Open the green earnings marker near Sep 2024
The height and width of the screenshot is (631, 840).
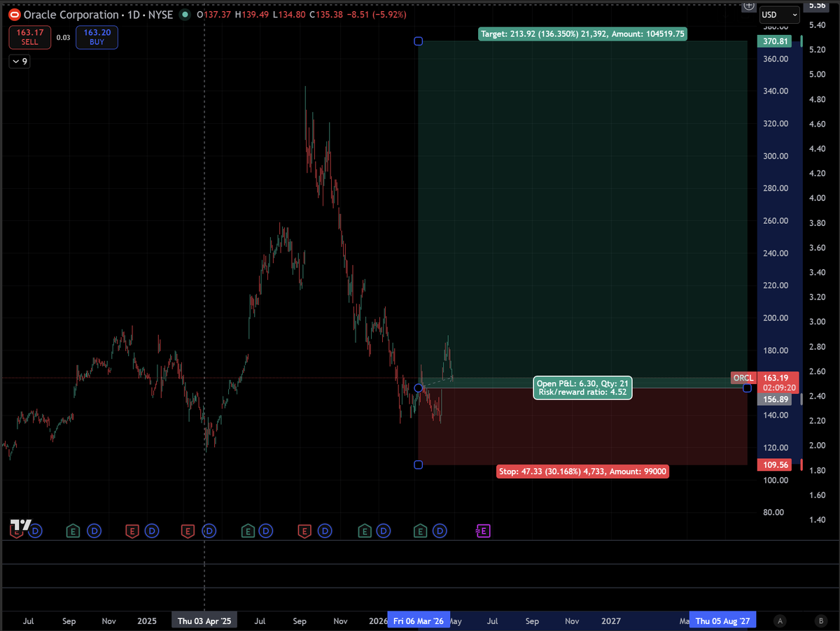(x=73, y=531)
